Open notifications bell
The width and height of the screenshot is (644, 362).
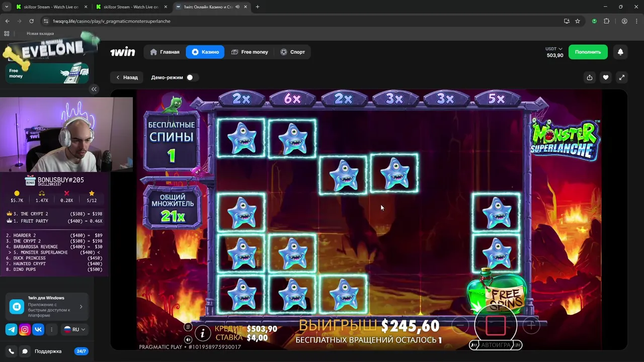coord(620,52)
